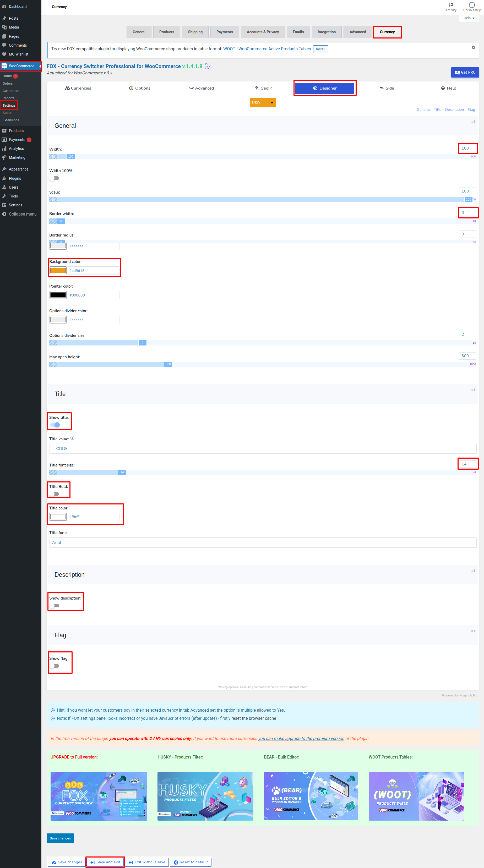Open the Title font Arial selector
Screen dimensions: 484x868
[263, 542]
